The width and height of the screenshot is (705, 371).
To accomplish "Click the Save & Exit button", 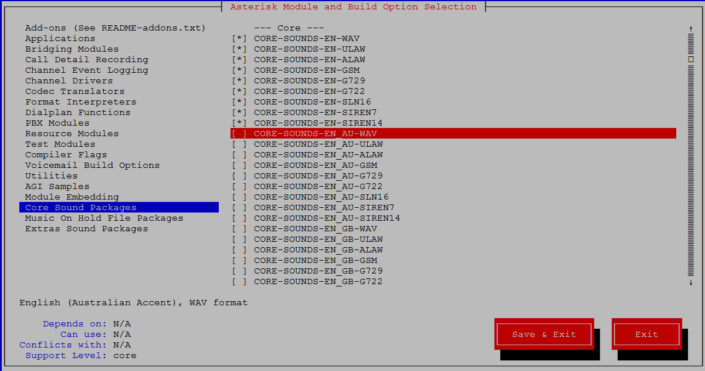I will click(544, 334).
